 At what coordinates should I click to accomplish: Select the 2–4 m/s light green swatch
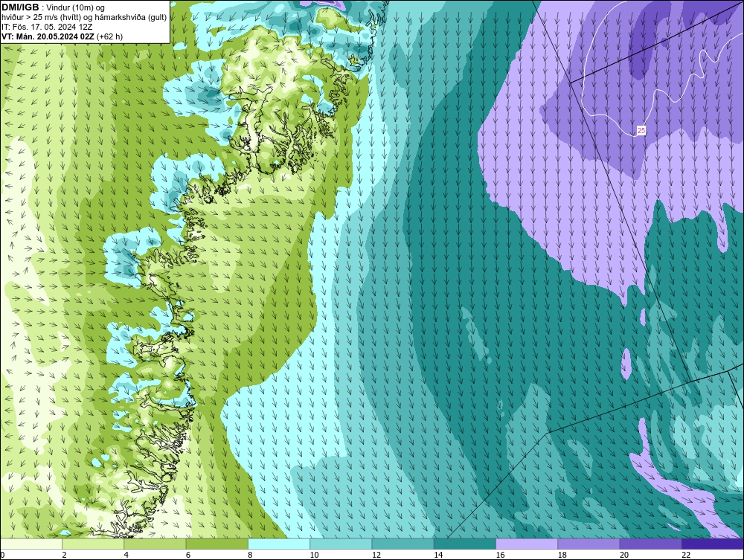point(93,544)
